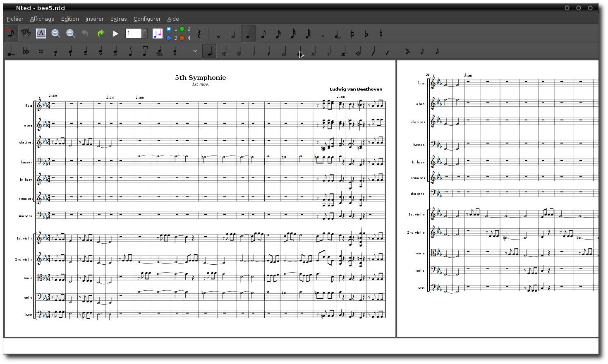The width and height of the screenshot is (608, 364).
Task: Select open diamond slanted notehead
Action: coord(254,52)
